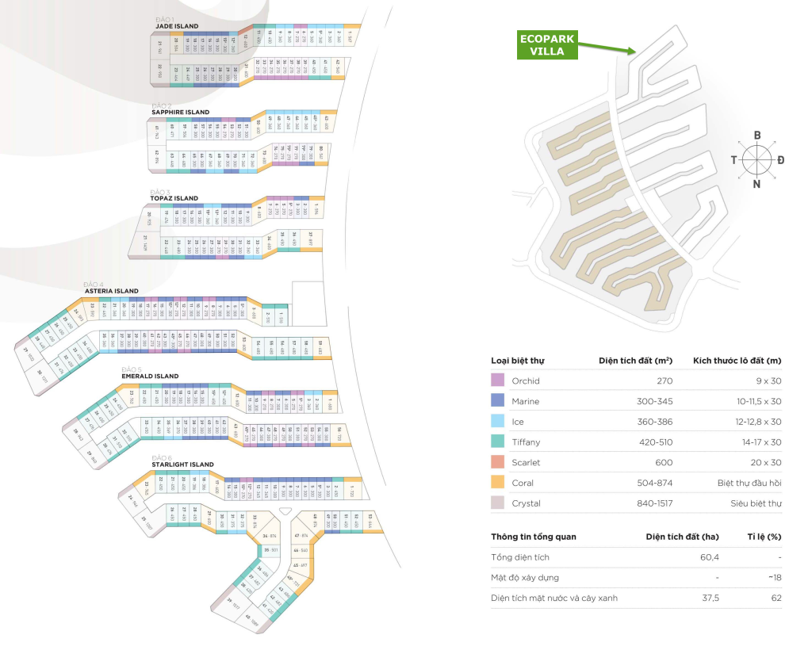Select the "Mật độ xây dựng" row label
Image resolution: width=812 pixels, height=650 pixels.
527,578
